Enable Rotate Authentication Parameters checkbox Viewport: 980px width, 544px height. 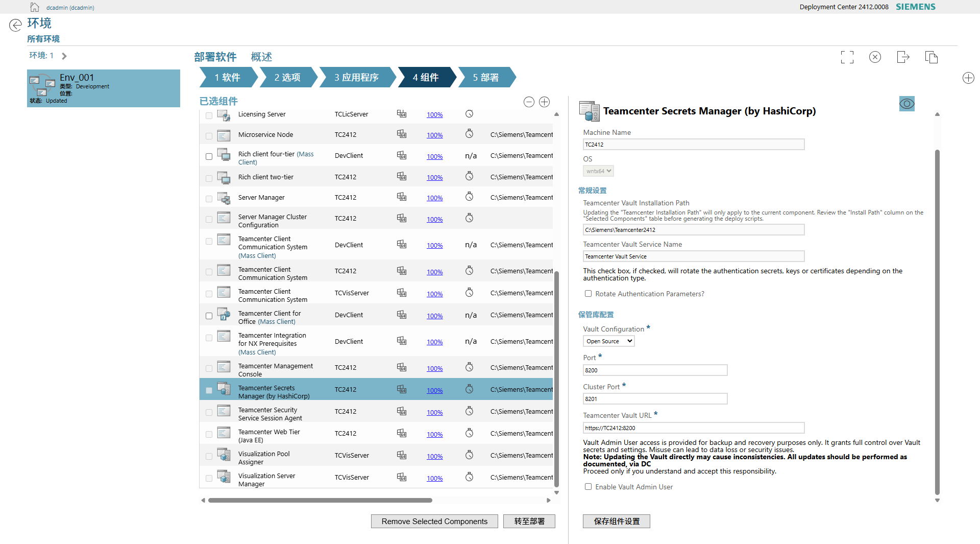pos(588,294)
